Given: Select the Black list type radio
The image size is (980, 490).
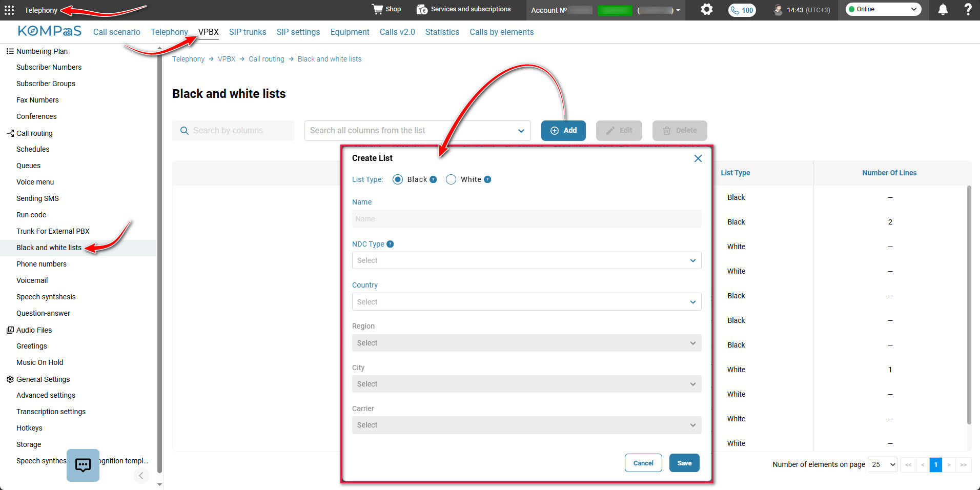Looking at the screenshot, I should pos(398,179).
